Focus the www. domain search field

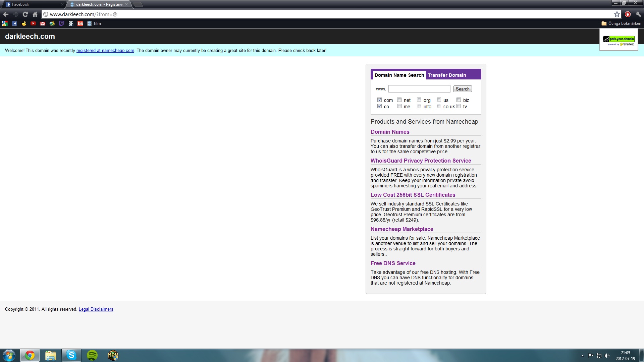(419, 89)
